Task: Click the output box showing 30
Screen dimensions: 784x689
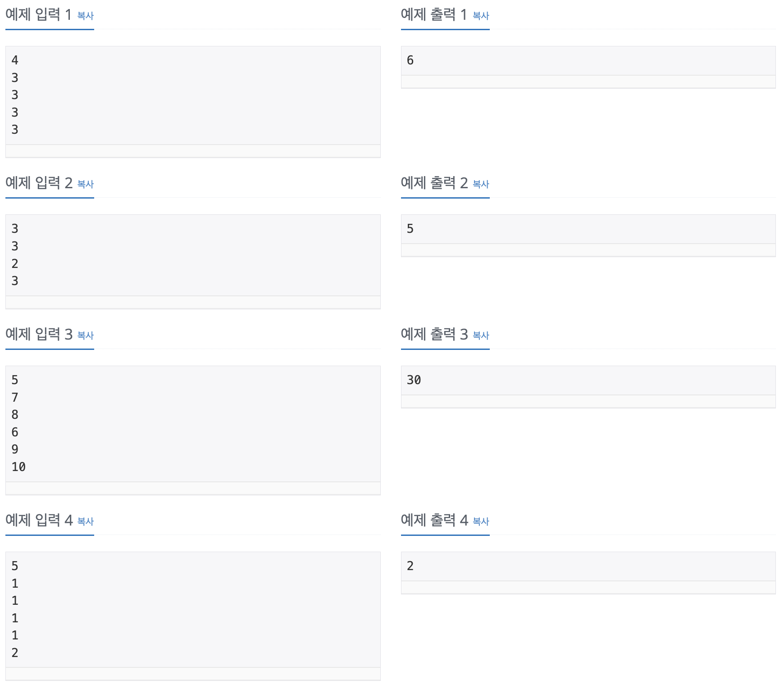Action: (x=586, y=381)
